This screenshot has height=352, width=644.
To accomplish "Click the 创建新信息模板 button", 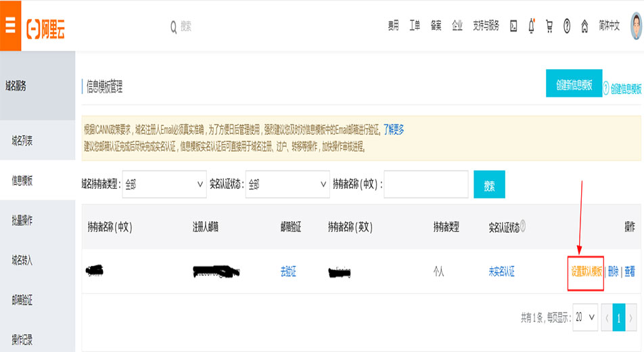I will [x=574, y=85].
